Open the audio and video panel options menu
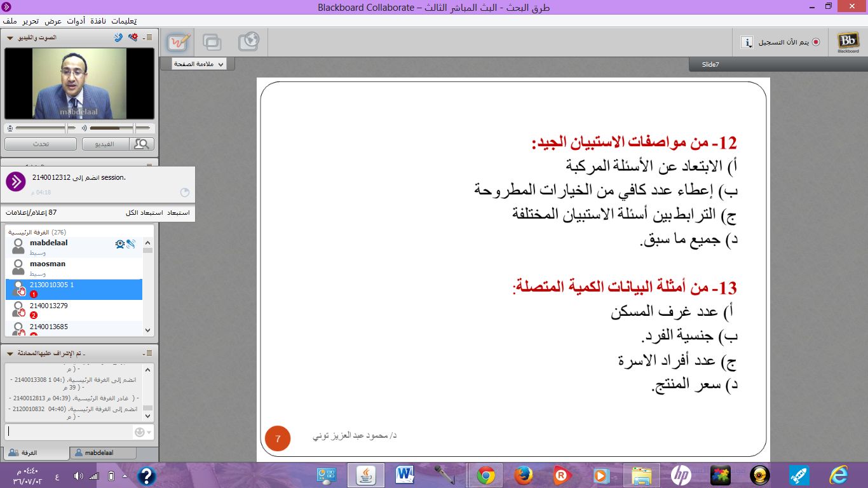Screen dimensions: 868x488 tap(147, 37)
